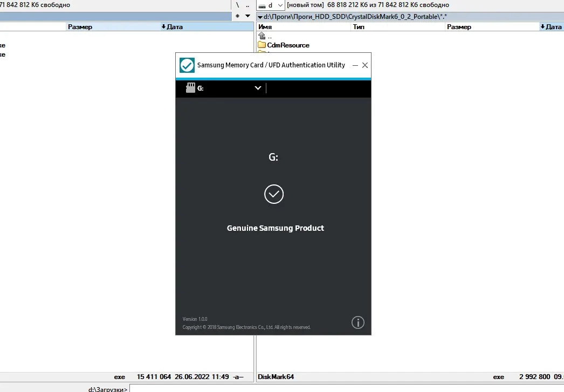Click the right panel CrystalDiskMark path bar
The image size is (564, 392).
click(x=410, y=17)
